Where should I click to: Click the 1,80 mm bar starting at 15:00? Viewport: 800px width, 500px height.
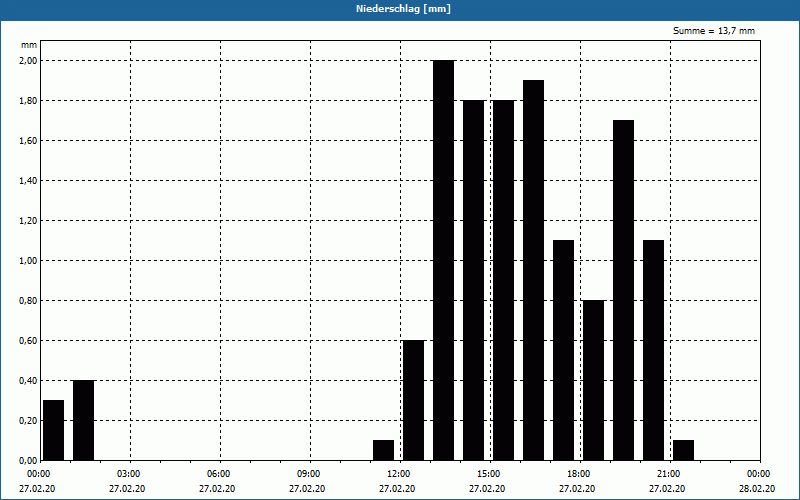(504, 280)
